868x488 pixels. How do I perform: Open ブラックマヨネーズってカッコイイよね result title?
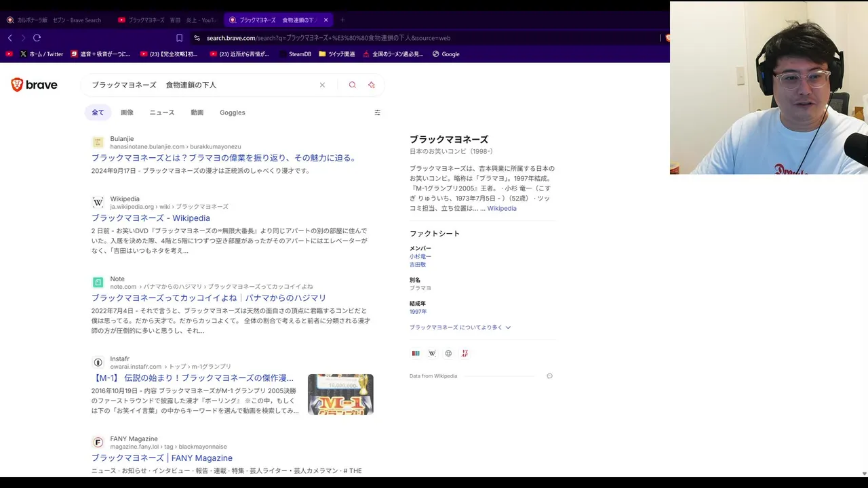pyautogui.click(x=209, y=298)
